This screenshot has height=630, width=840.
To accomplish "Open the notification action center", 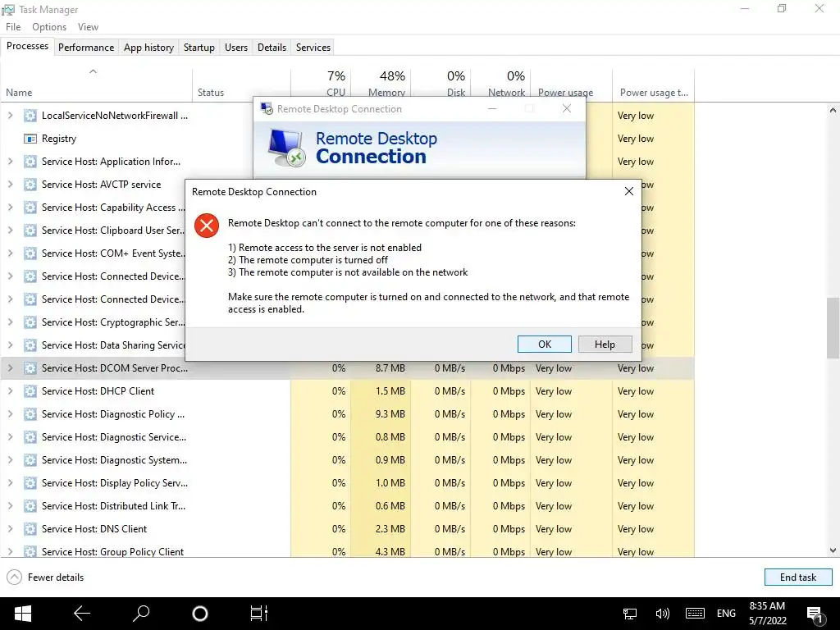I will click(814, 615).
